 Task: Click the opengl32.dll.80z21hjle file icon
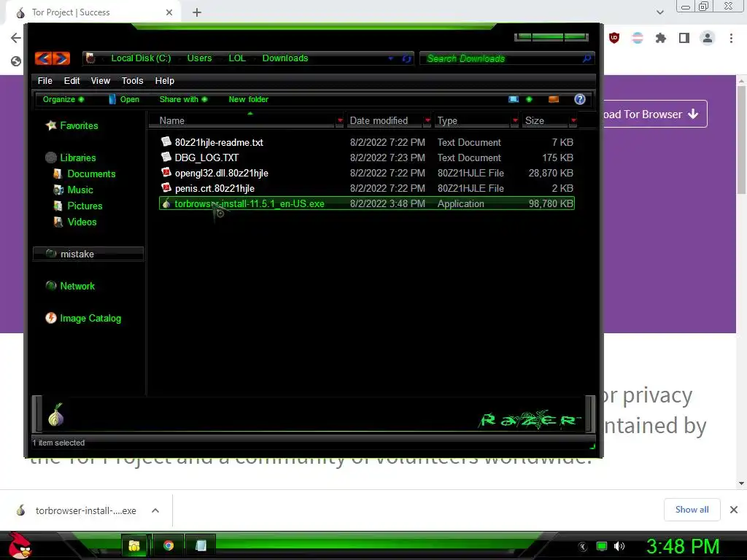click(166, 172)
